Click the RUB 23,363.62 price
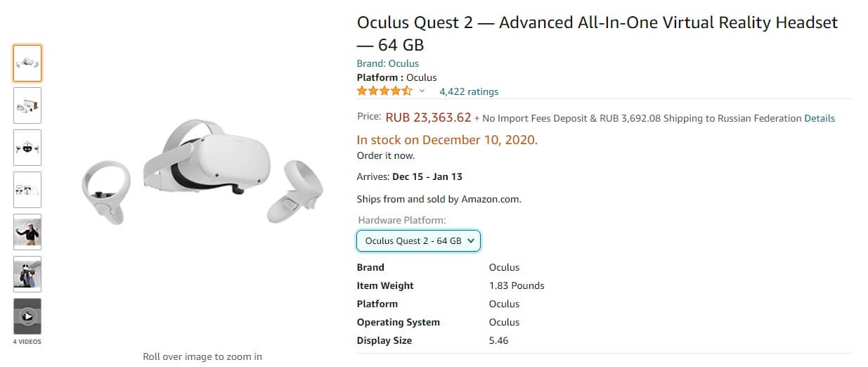This screenshot has width=868, height=367. [428, 117]
